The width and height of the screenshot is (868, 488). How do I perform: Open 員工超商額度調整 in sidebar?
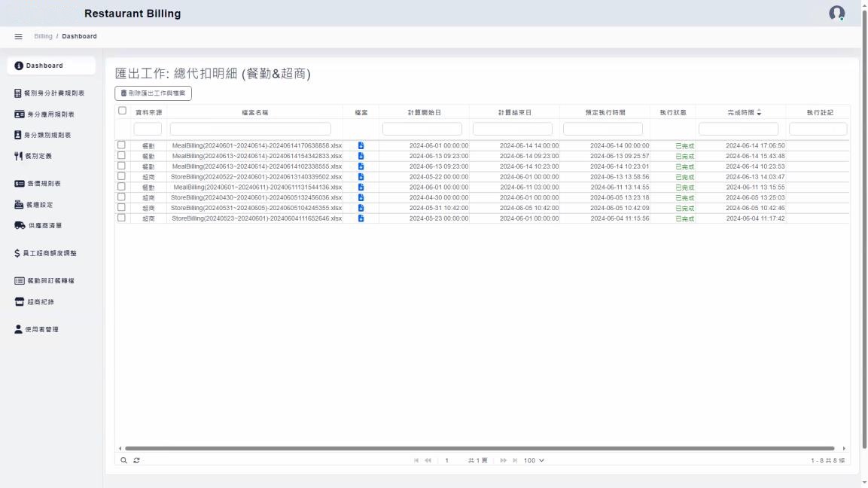click(50, 253)
